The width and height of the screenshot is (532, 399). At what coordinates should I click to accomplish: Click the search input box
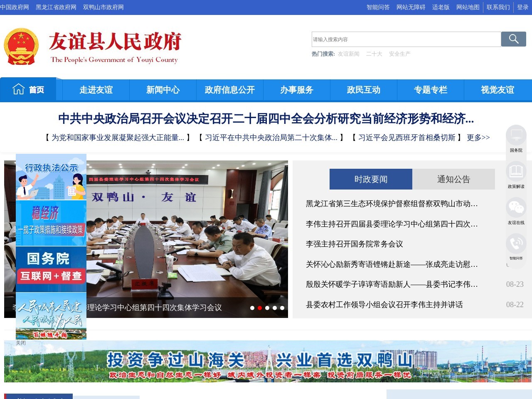[x=403, y=39]
